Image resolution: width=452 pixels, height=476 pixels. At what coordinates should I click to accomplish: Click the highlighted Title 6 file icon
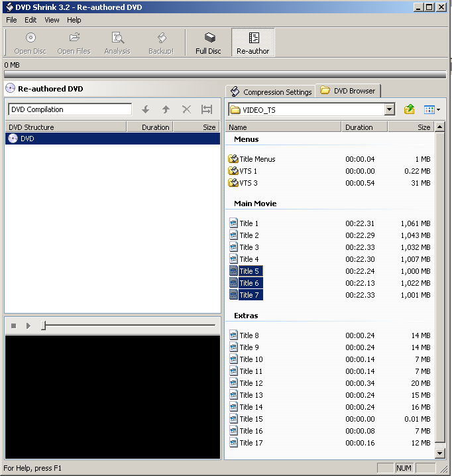233,283
